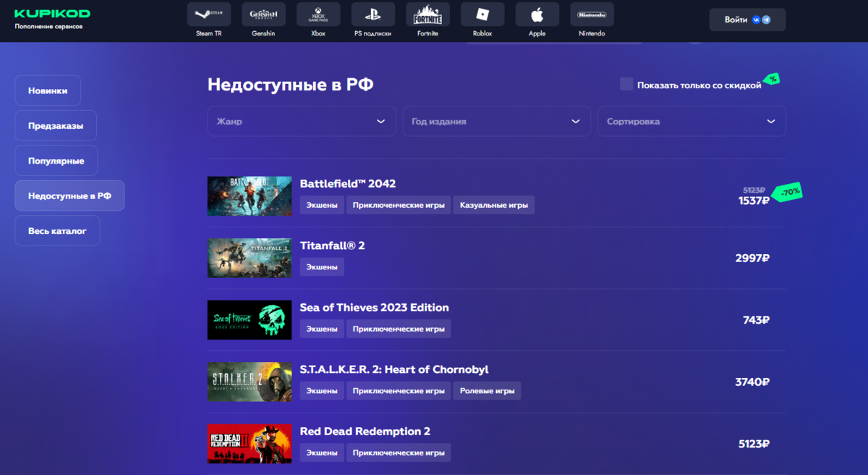The height and width of the screenshot is (475, 868).
Task: Open the Жанр dropdown
Action: click(x=302, y=121)
